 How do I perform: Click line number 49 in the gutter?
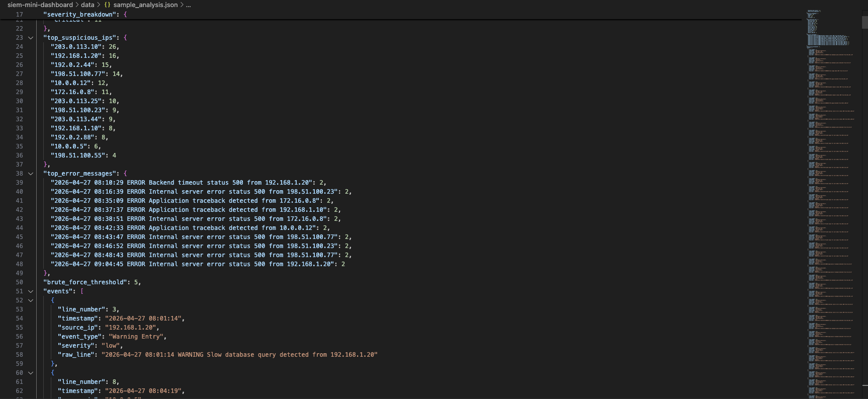pos(19,273)
